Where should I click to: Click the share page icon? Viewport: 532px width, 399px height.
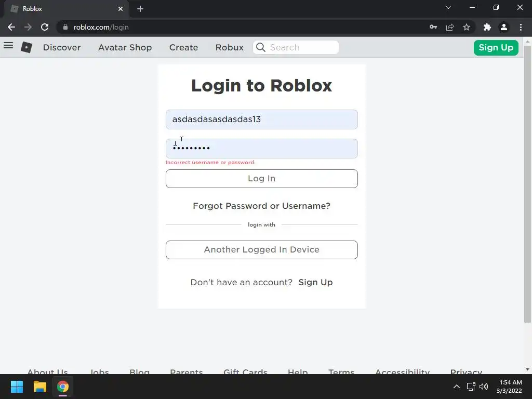(x=450, y=27)
